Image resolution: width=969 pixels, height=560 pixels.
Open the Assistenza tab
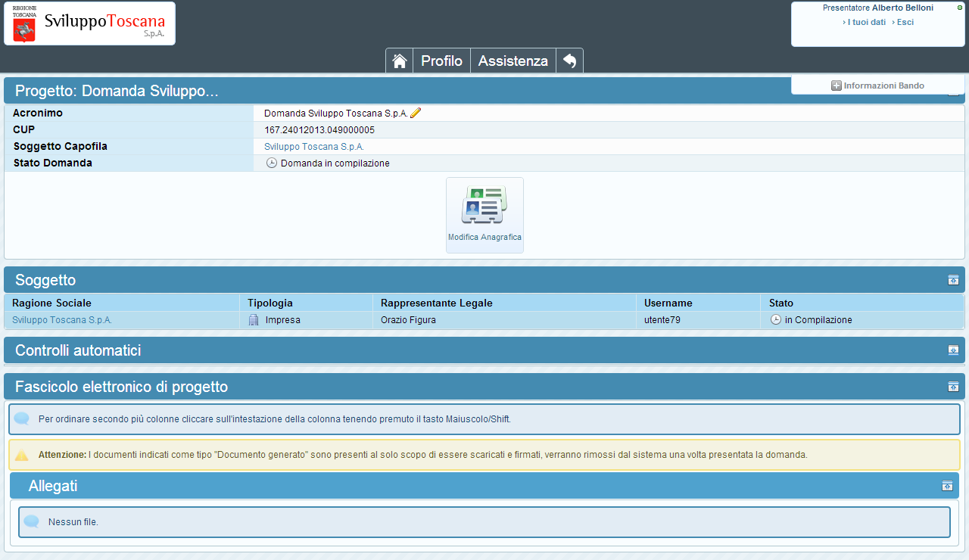pos(513,61)
